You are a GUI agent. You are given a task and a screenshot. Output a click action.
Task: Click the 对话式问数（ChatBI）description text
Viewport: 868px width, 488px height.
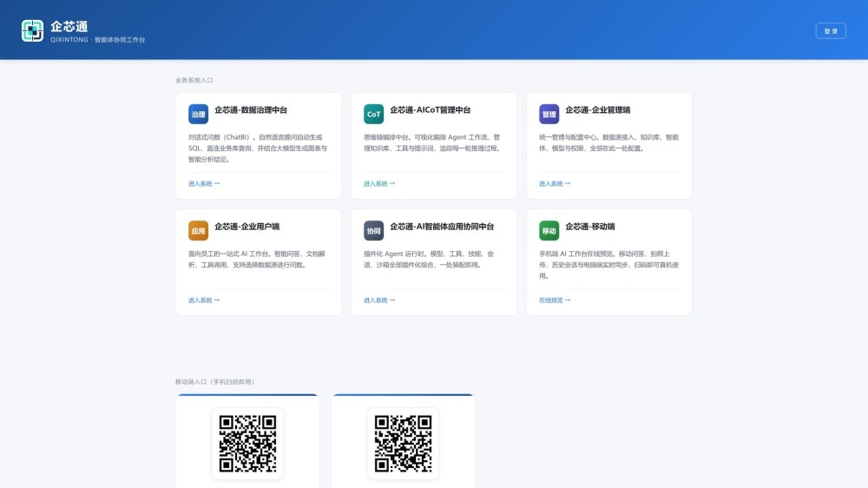pos(258,148)
